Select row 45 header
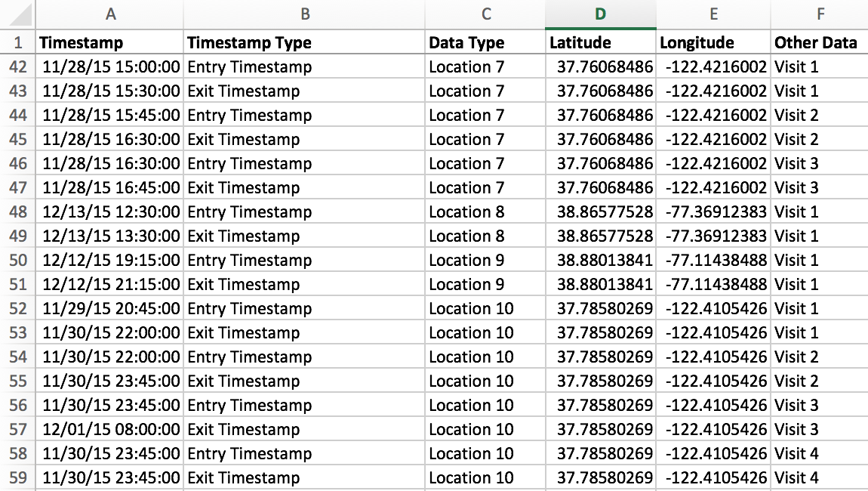 [17, 139]
